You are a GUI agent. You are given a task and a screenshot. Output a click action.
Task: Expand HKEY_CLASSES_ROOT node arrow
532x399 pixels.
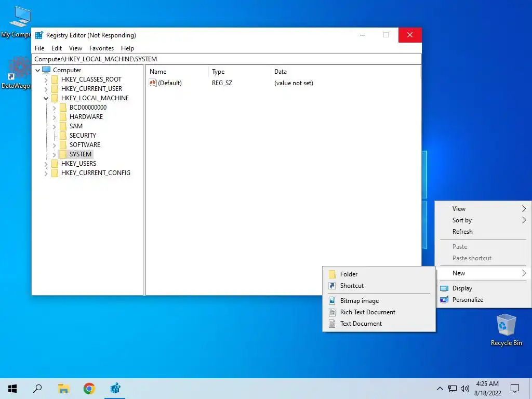coord(46,79)
